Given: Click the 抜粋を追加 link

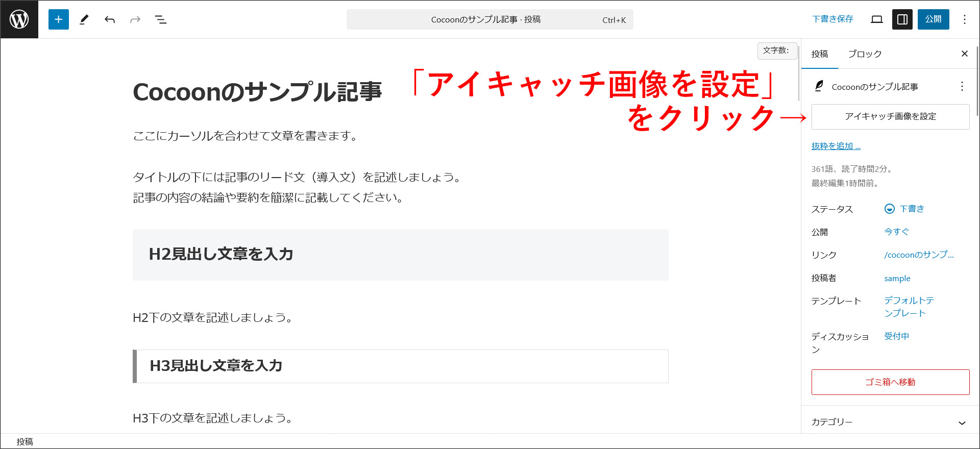Looking at the screenshot, I should point(836,146).
